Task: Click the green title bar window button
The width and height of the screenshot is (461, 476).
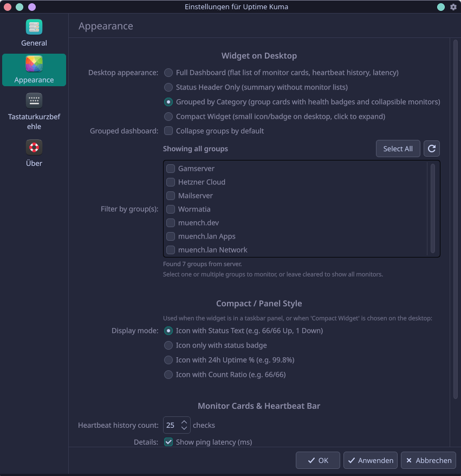Action: point(20,7)
